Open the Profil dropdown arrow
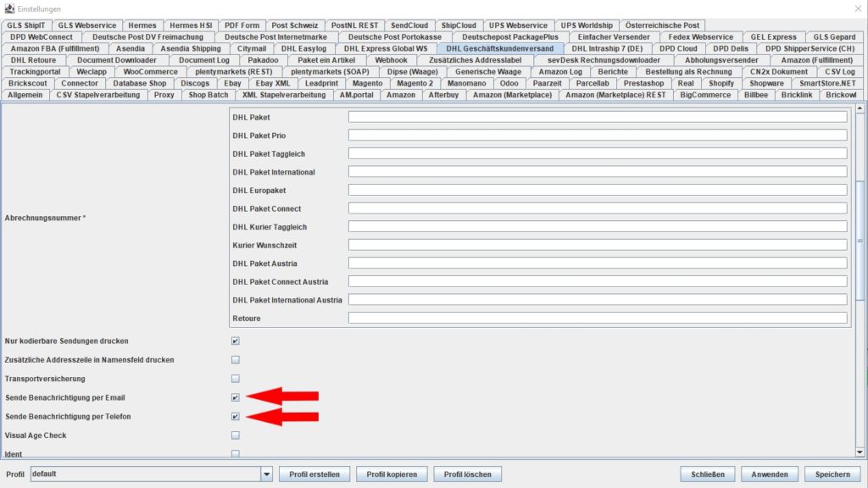 [266, 474]
